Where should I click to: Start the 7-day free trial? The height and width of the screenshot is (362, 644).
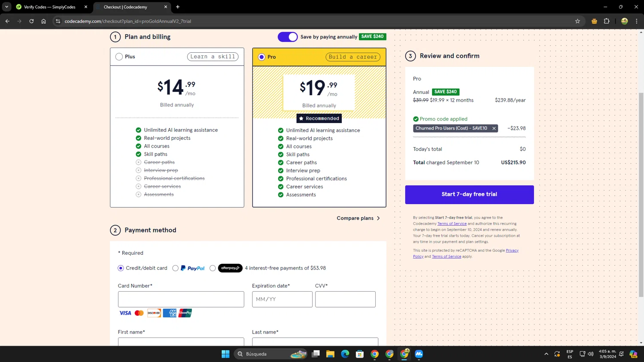coord(469,194)
